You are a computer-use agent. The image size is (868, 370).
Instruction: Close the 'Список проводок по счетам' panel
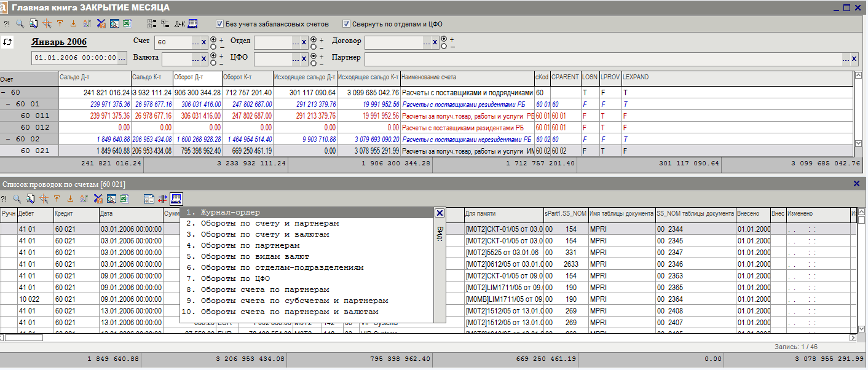coord(856,183)
